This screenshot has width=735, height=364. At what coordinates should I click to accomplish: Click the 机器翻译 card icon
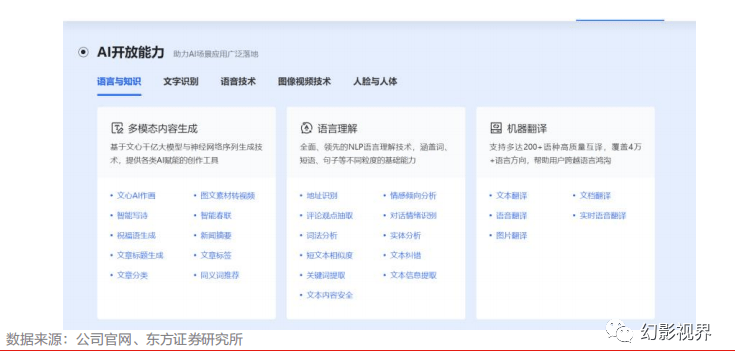click(496, 128)
